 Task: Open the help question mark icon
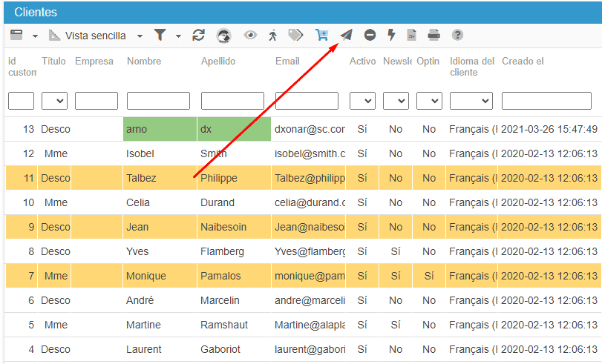tap(458, 36)
